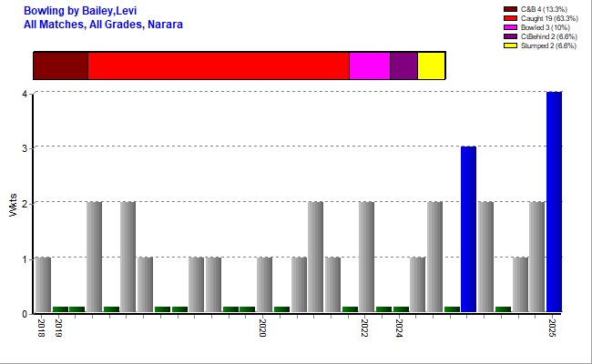Click the grey bar above 2018
592x364 pixels.
tap(43, 285)
